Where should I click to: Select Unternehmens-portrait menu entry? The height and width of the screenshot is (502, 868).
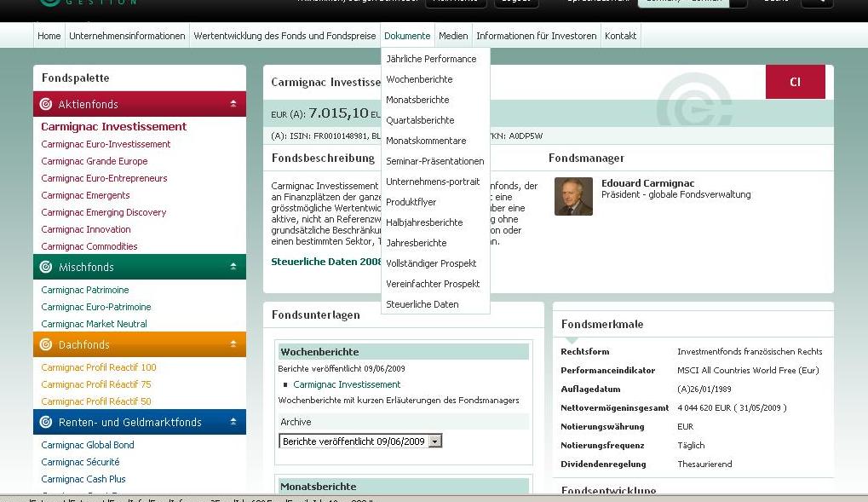433,182
